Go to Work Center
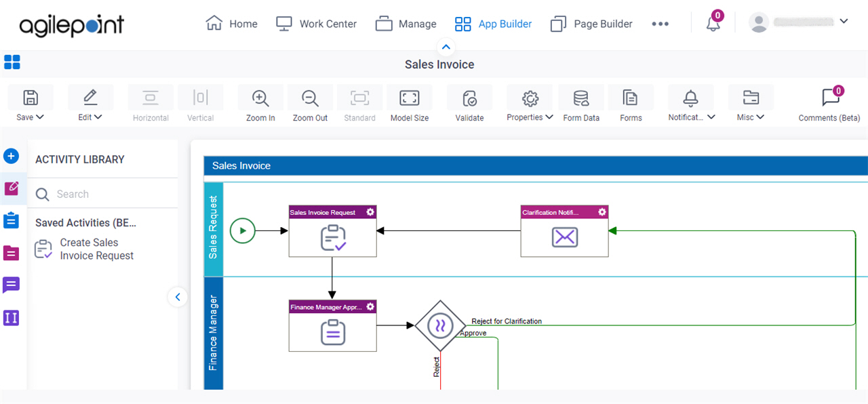868x404 pixels. pos(316,24)
